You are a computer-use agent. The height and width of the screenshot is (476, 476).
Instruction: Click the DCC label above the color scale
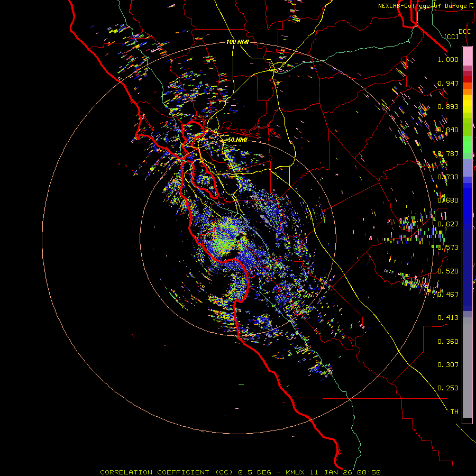coord(464,32)
